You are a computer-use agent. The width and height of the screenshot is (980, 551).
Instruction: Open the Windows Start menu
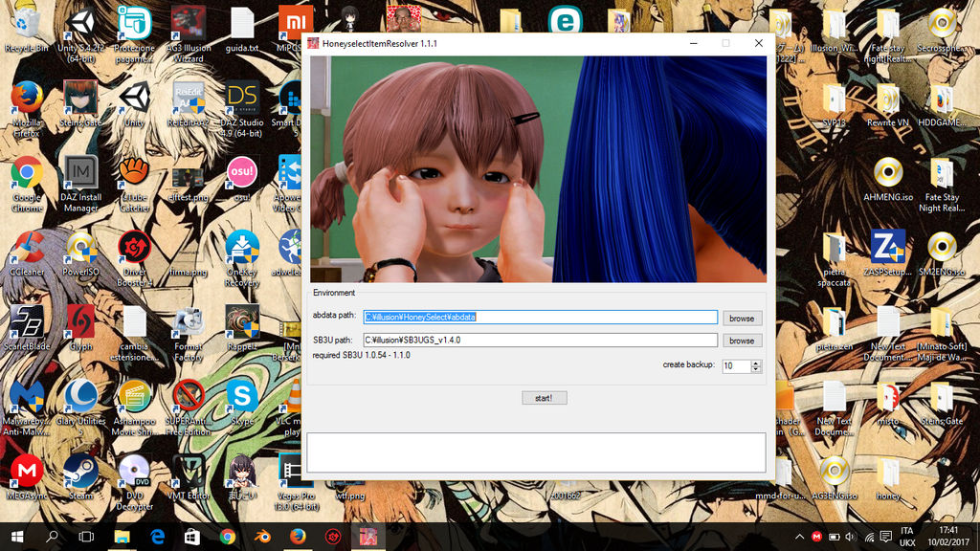click(17, 537)
